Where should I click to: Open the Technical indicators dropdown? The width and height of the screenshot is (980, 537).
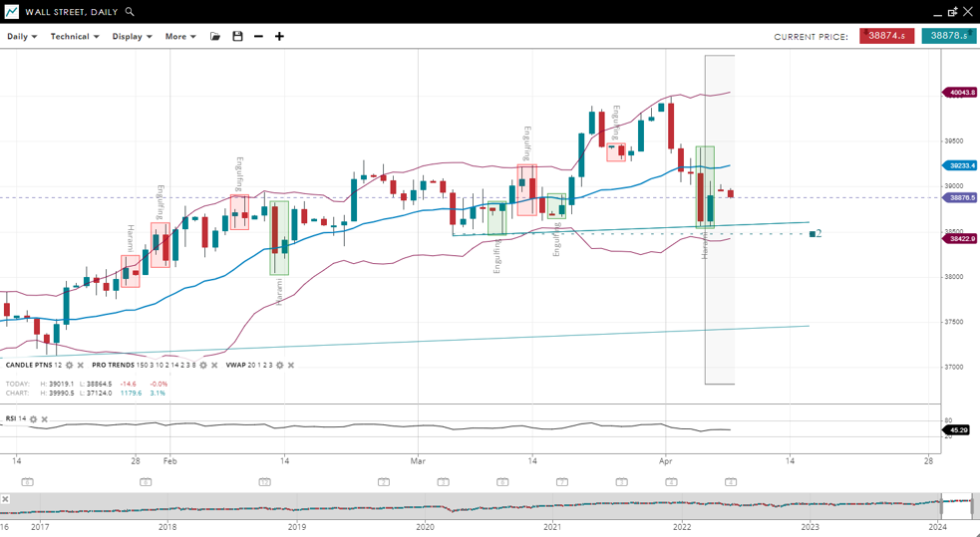pyautogui.click(x=75, y=37)
